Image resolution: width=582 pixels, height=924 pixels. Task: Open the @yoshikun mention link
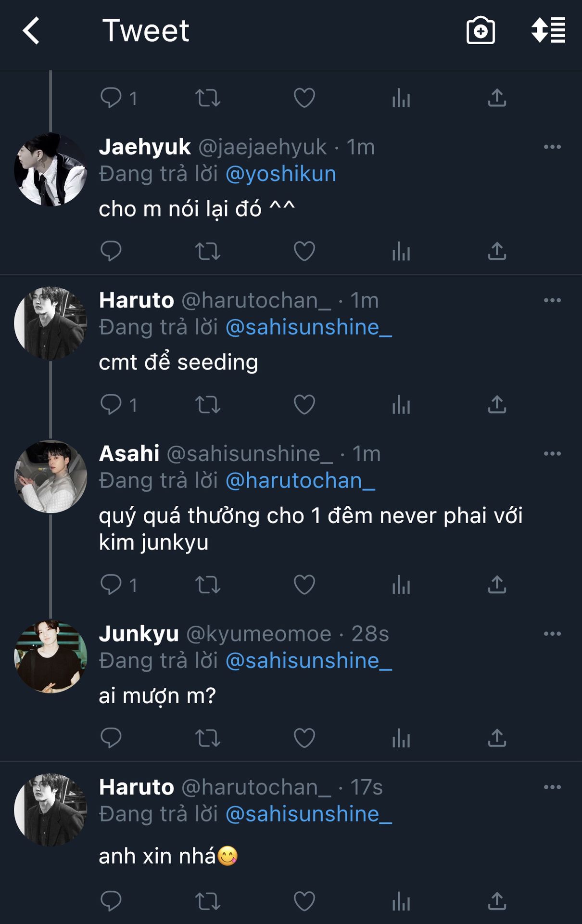[x=280, y=174]
